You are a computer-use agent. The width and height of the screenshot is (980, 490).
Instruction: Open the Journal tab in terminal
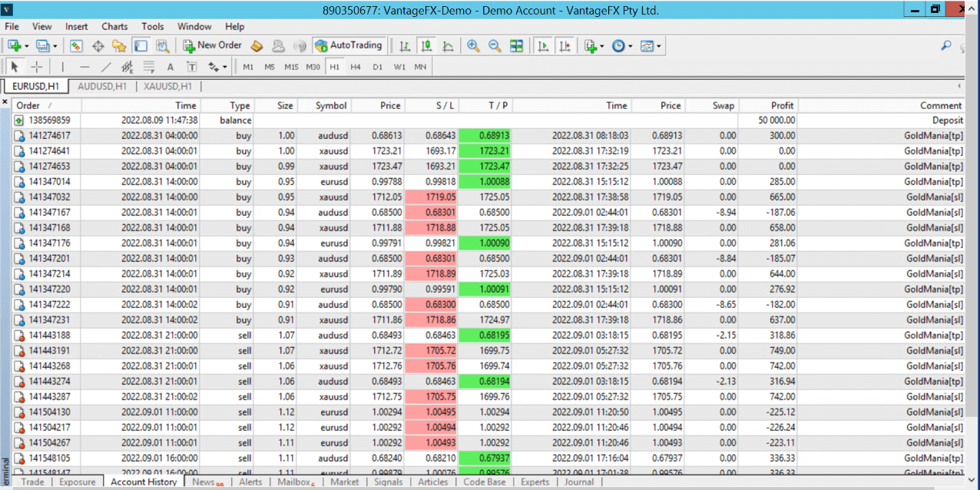[579, 482]
